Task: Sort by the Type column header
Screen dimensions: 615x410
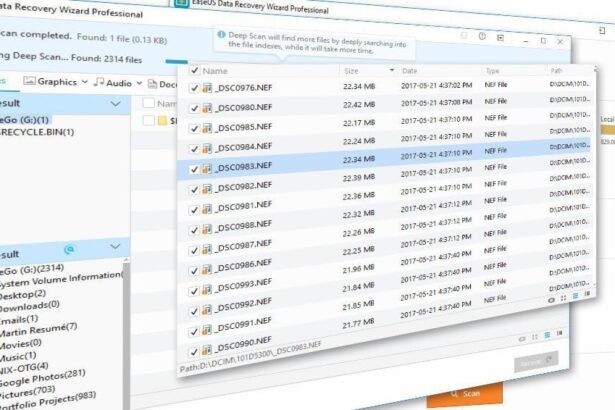Action: pyautogui.click(x=492, y=71)
